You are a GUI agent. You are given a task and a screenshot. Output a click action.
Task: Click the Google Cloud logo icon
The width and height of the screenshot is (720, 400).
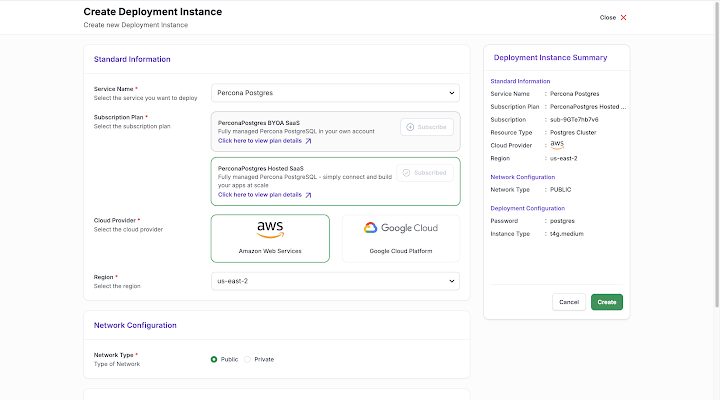(x=370, y=228)
